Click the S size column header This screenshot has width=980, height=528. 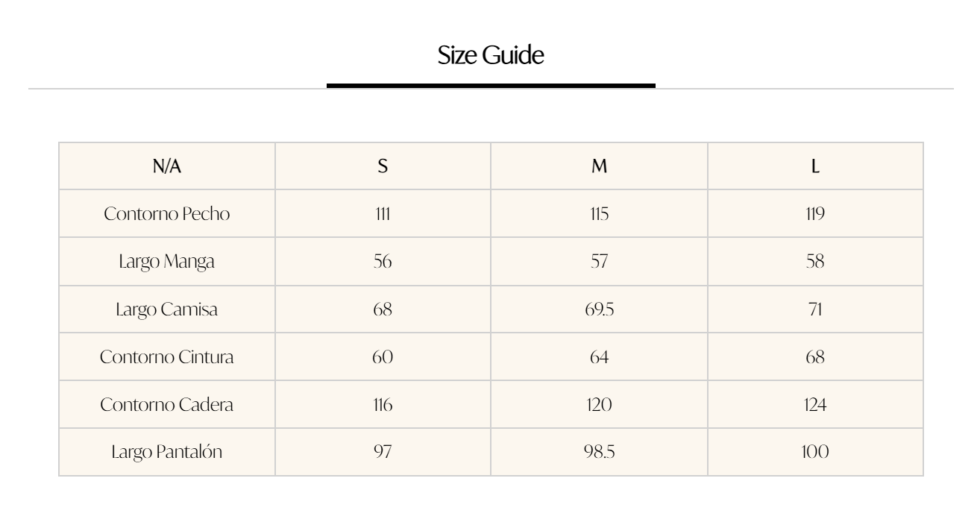coord(383,166)
